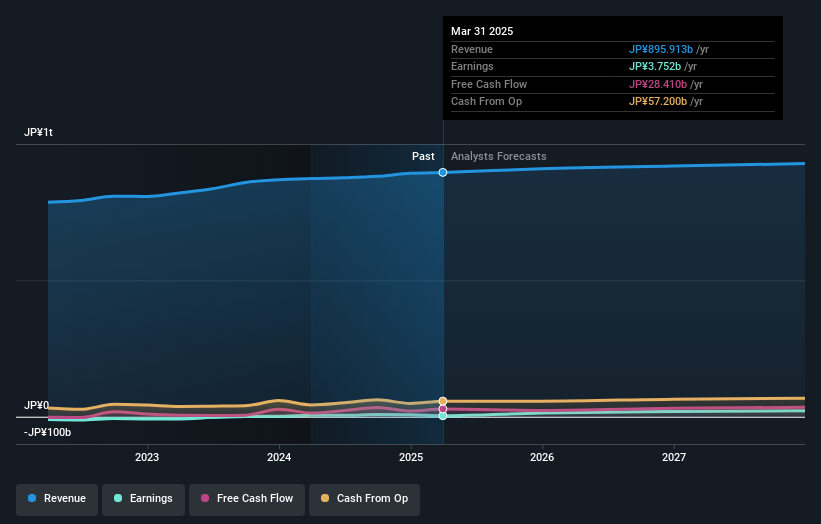
Task: Click the Past label
Action: (x=423, y=157)
